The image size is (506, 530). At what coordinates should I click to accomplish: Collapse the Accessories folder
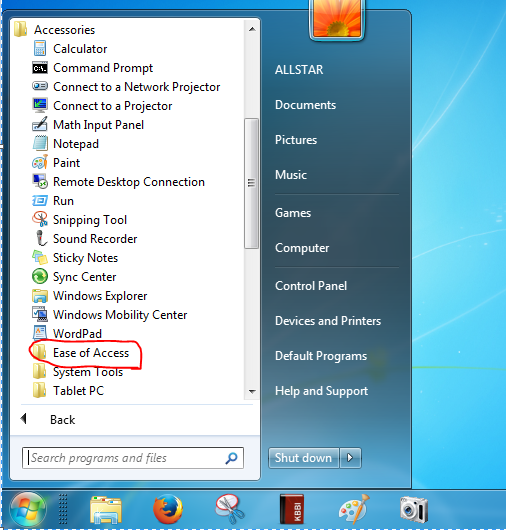pos(55,29)
